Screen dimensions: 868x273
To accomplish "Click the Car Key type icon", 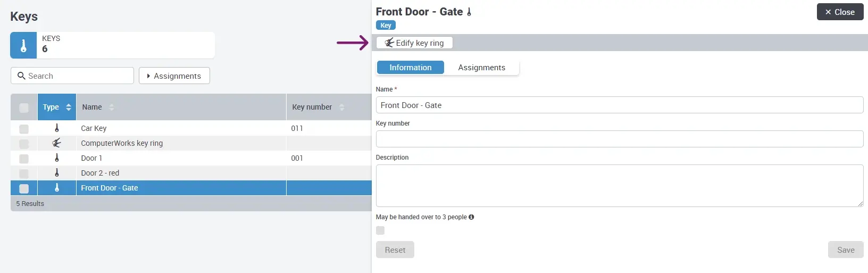I will [57, 128].
